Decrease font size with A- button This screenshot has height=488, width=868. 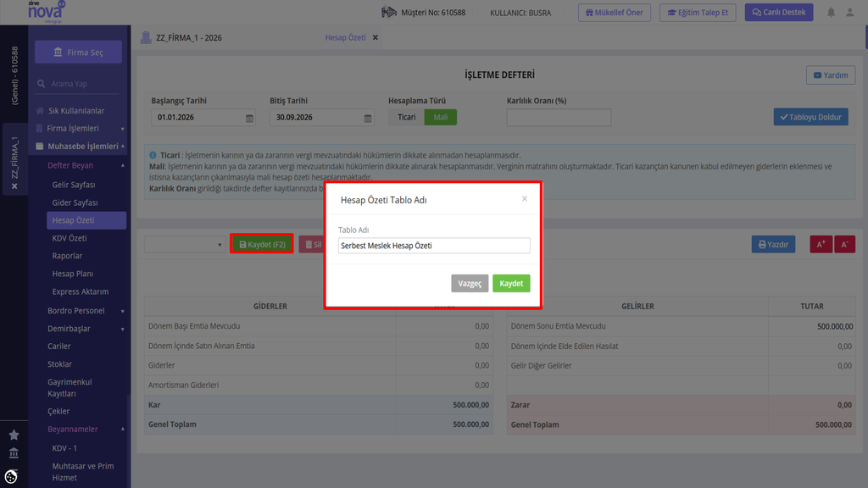click(x=845, y=244)
